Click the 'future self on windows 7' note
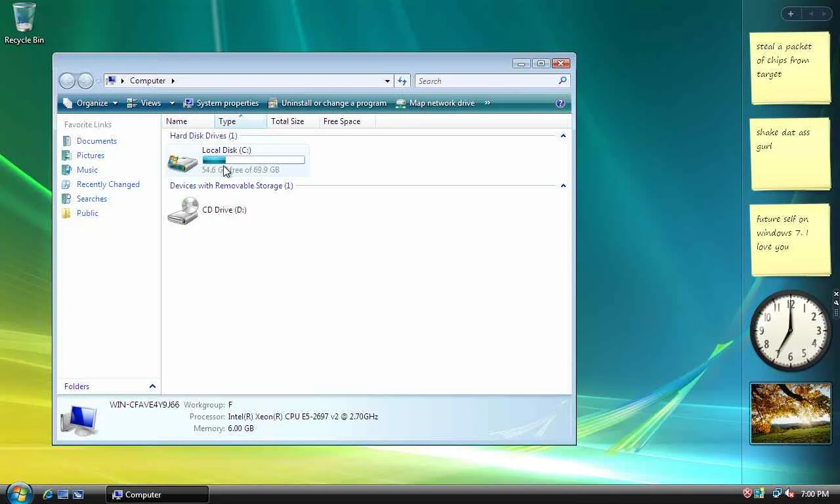This screenshot has height=504, width=840. click(791, 240)
